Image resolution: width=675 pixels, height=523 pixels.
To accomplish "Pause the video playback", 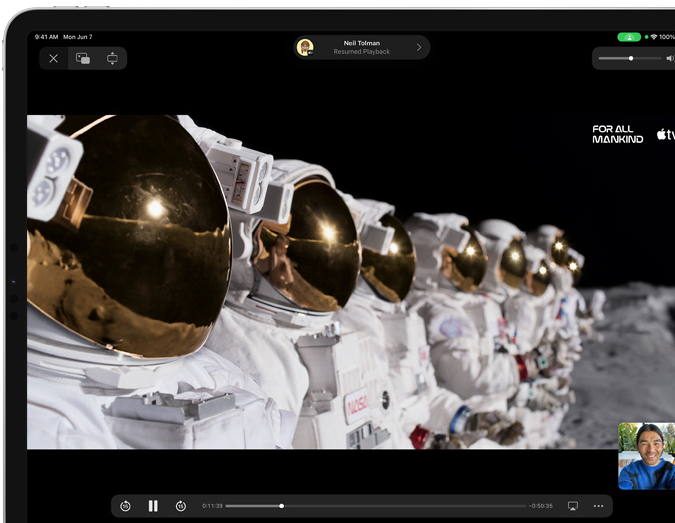I will coord(153,506).
